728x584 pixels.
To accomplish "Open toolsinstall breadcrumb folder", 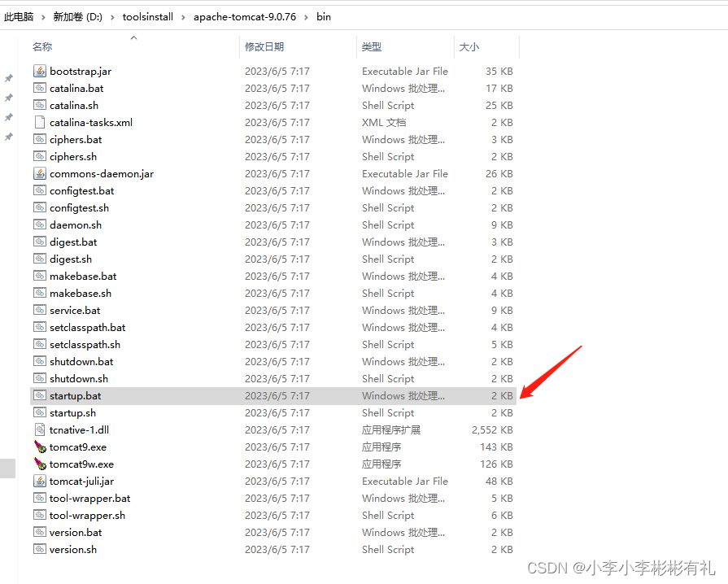I will (148, 17).
